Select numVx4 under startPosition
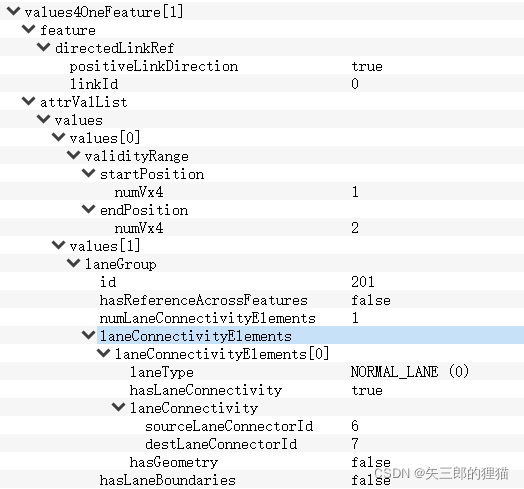 [x=262, y=191]
